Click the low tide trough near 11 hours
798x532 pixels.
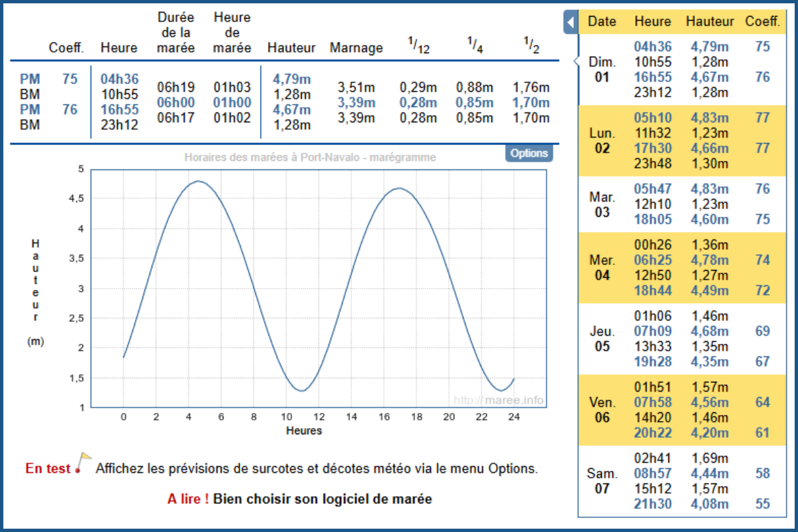pos(302,390)
